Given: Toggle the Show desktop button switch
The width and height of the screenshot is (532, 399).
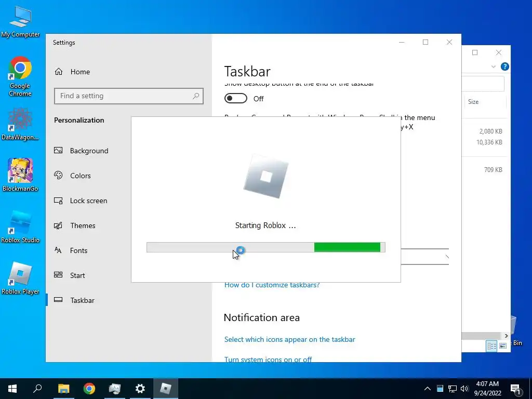Looking at the screenshot, I should pyautogui.click(x=236, y=98).
